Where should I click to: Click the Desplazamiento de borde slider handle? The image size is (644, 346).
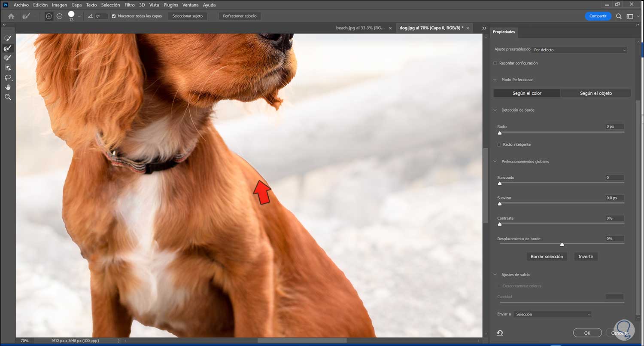click(x=562, y=244)
